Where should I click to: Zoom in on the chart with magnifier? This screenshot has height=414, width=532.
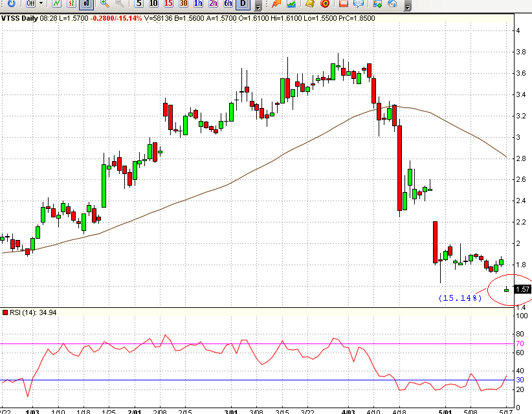click(x=104, y=5)
